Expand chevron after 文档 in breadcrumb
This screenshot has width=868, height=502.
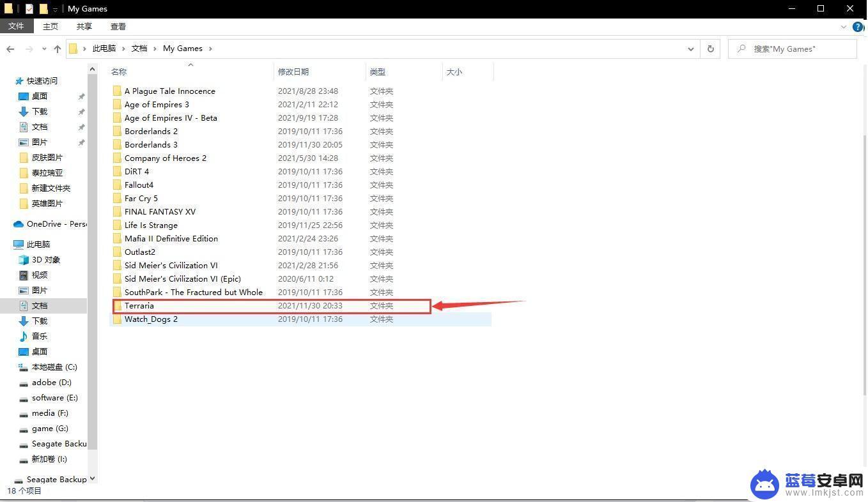(155, 49)
